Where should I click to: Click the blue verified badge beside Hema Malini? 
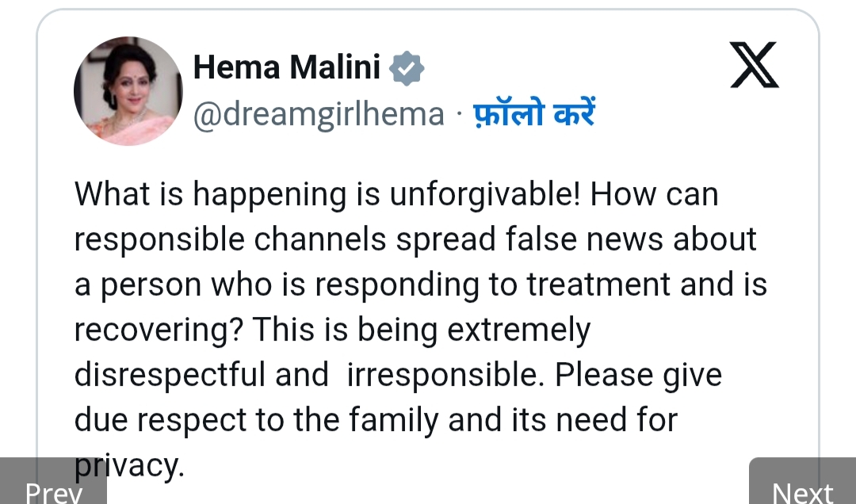[407, 69]
